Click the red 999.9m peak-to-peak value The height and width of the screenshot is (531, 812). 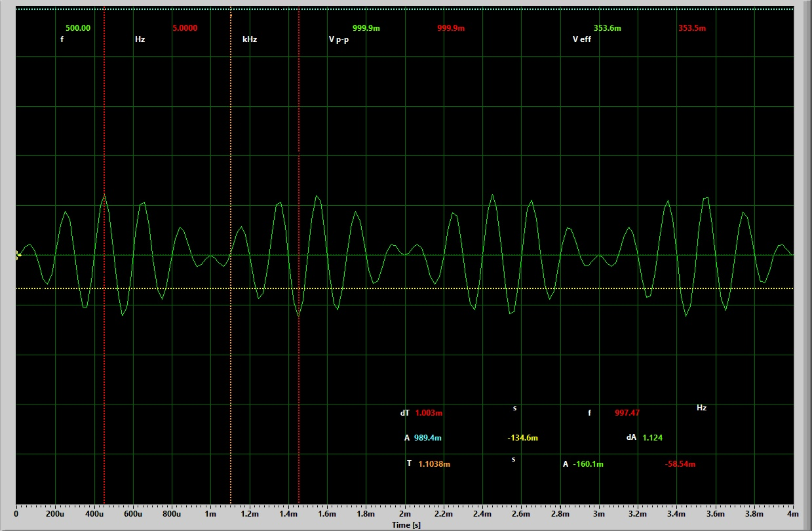click(451, 28)
